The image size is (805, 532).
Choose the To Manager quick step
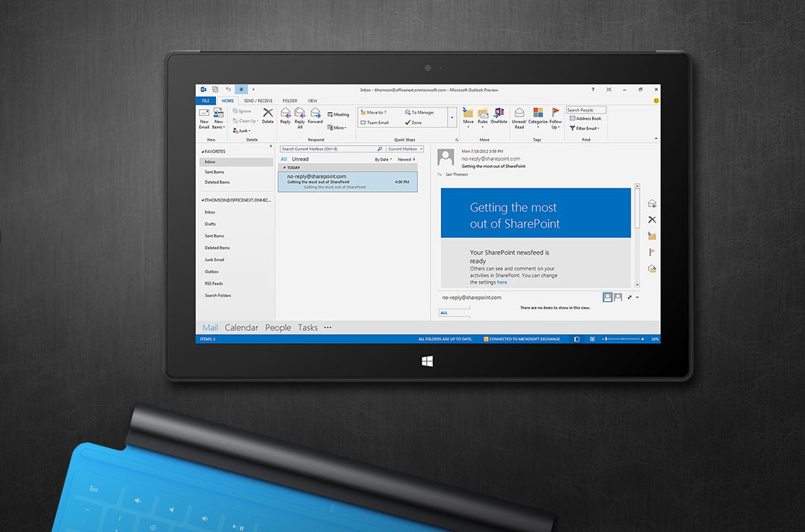coord(419,112)
